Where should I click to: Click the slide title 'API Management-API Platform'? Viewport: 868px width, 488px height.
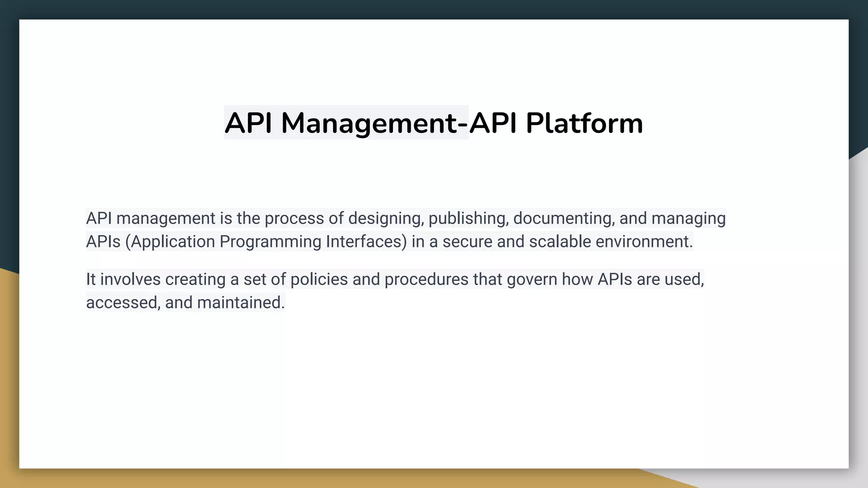[x=433, y=123]
